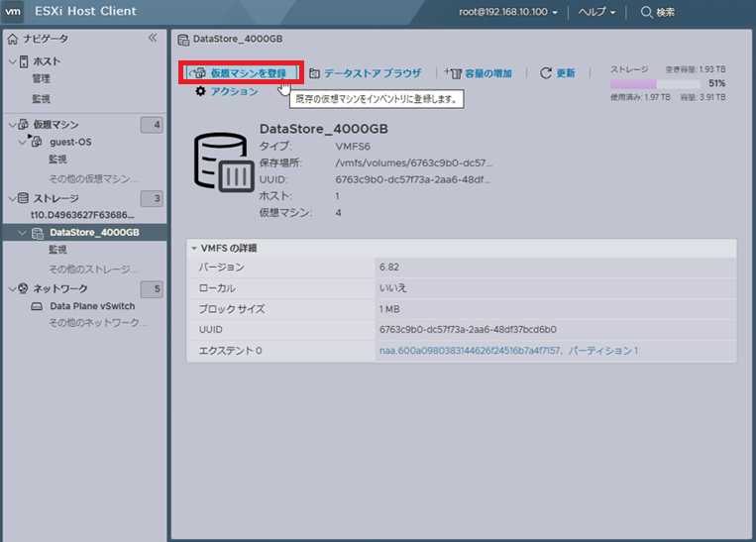The image size is (756, 542).
Task: Click the vm logo icon
Action: [13, 12]
